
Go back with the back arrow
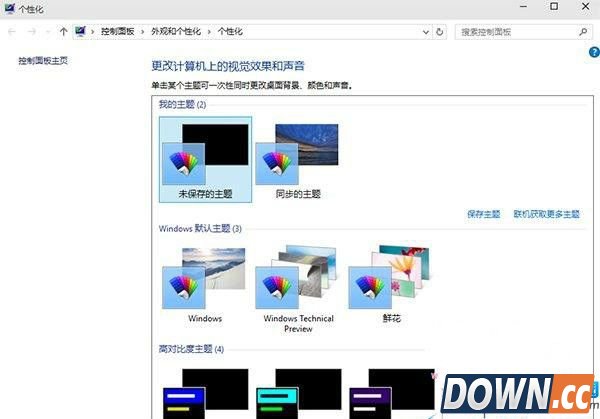pos(12,32)
